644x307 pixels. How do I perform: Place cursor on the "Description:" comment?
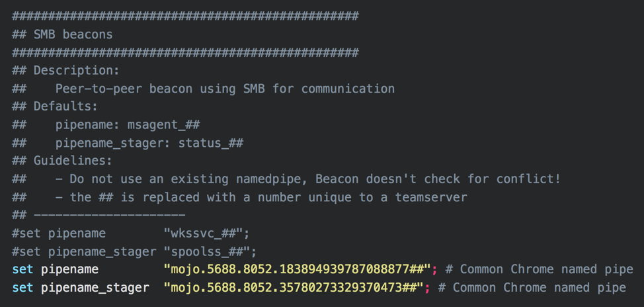point(76,70)
